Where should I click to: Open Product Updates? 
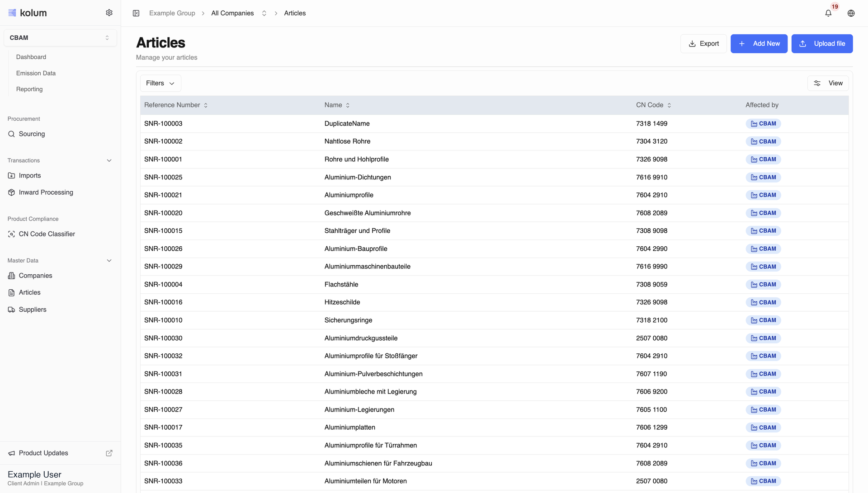43,453
